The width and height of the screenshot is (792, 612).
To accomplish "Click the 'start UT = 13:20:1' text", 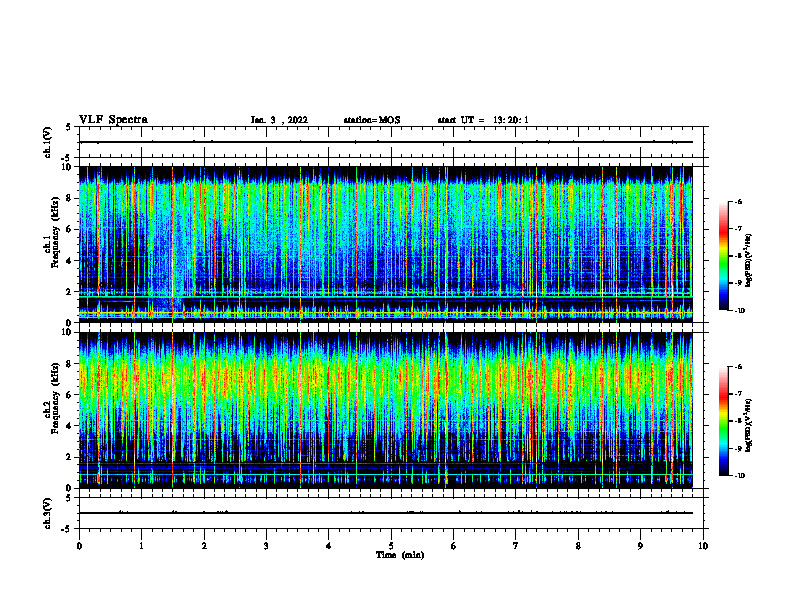I will click(483, 120).
